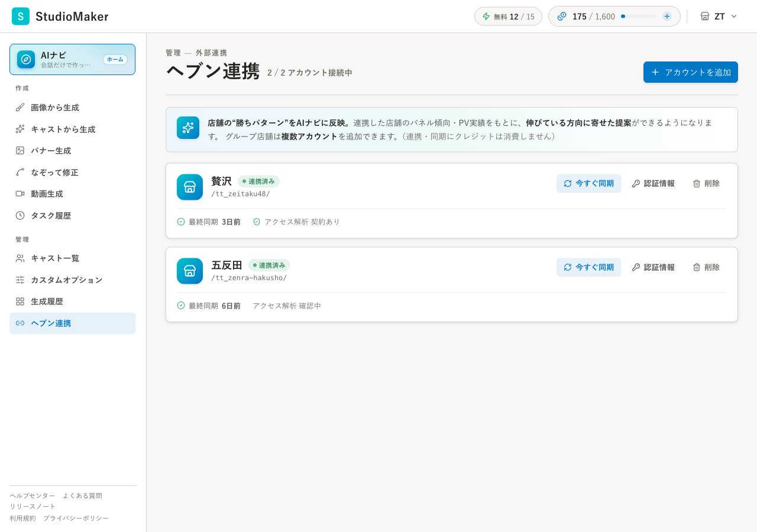Open 利用規約 link
The image size is (757, 532).
click(22, 518)
